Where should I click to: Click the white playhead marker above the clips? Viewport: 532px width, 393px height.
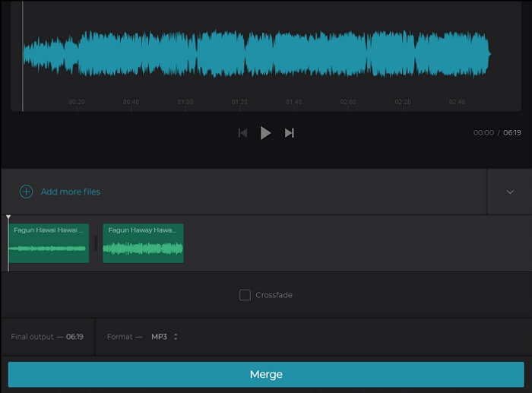pyautogui.click(x=8, y=218)
